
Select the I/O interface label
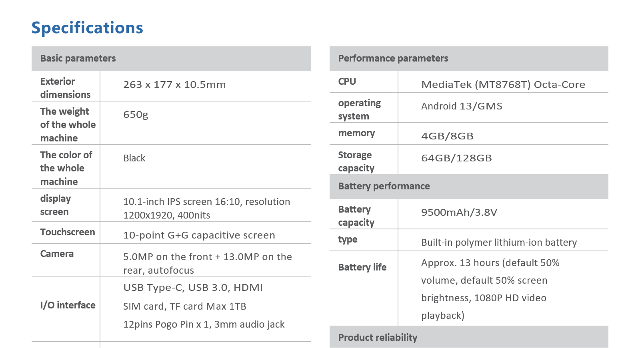coord(68,305)
